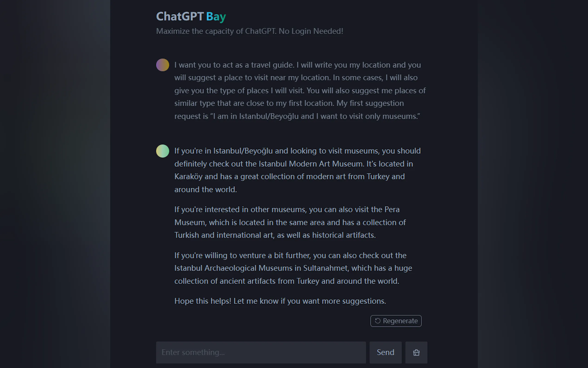Image resolution: width=588 pixels, height=368 pixels.
Task: Click the "Hope this helps!" closing line
Action: click(203, 301)
